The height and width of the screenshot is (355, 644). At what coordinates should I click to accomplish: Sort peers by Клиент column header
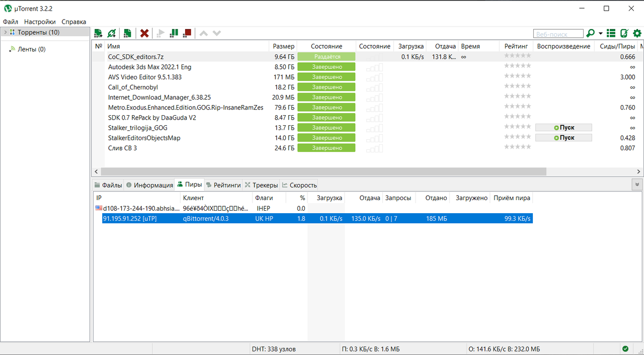click(x=216, y=198)
